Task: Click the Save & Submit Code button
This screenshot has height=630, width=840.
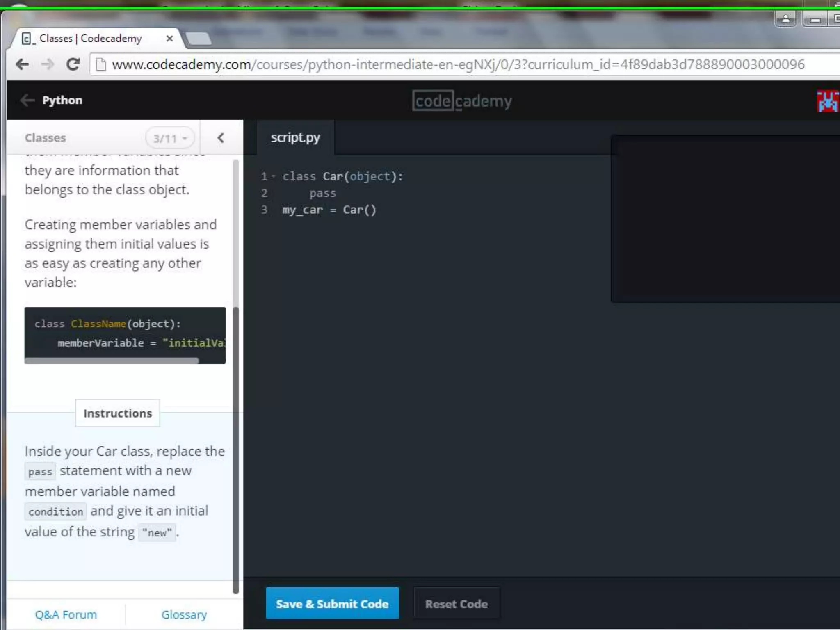Action: point(332,603)
